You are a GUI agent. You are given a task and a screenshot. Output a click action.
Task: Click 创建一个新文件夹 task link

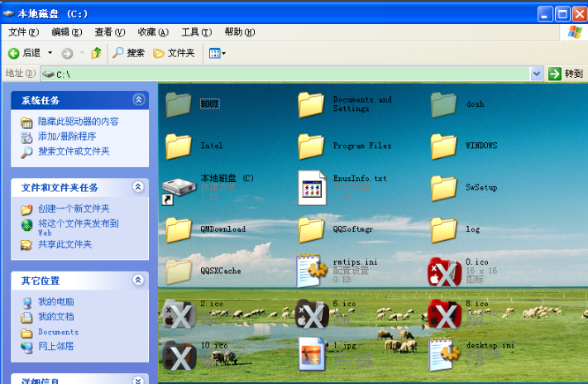[73, 209]
